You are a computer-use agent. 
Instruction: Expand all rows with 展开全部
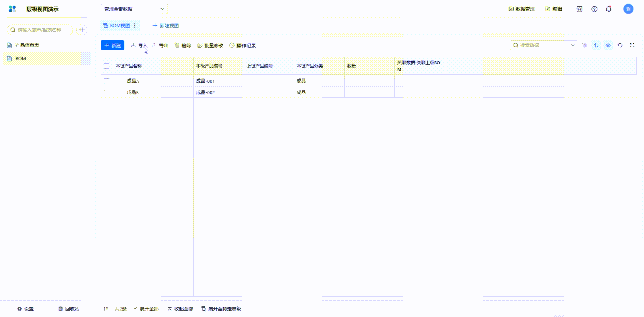[x=146, y=309]
